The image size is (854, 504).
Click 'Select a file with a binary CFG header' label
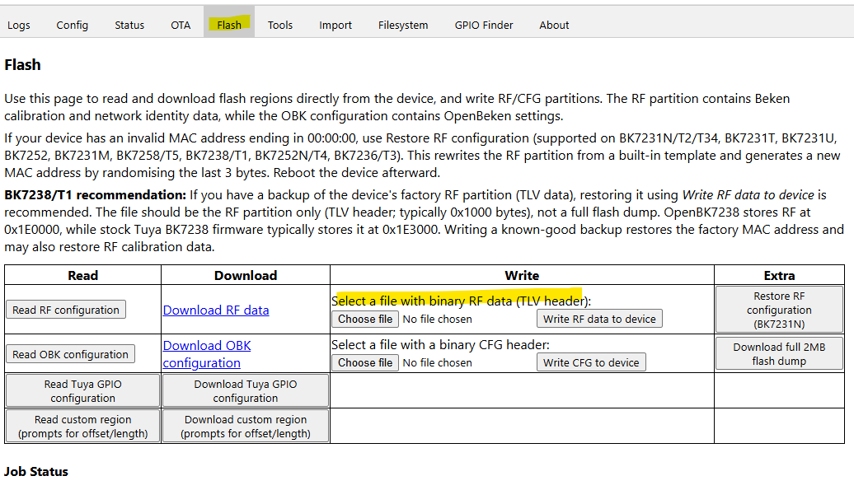[x=440, y=344]
